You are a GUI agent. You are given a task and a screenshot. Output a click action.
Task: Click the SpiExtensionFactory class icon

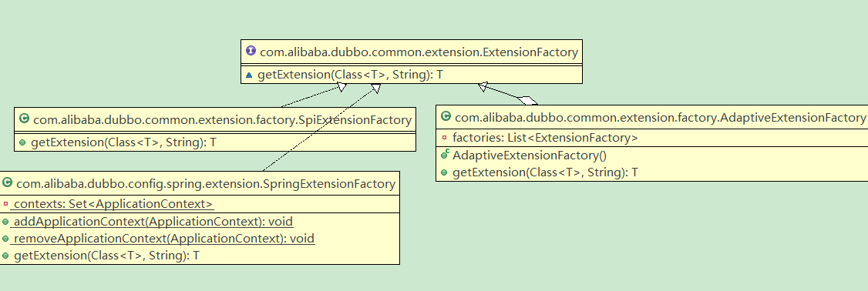24,119
